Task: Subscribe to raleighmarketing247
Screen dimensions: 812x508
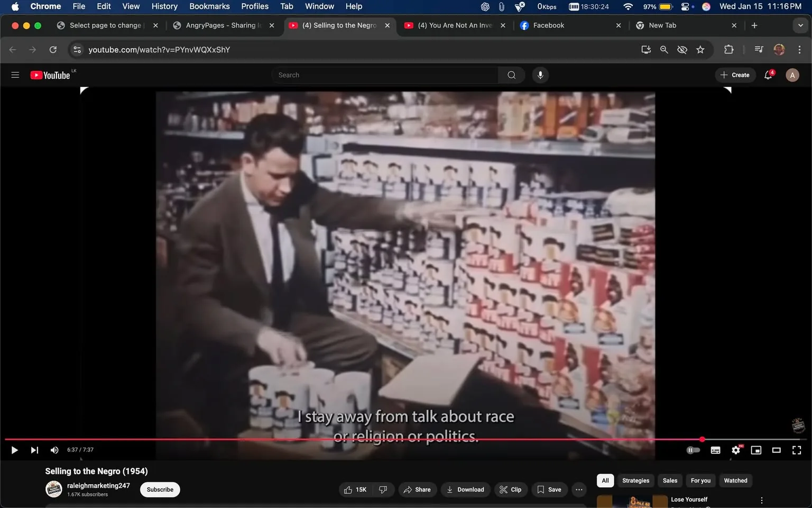Action: (159, 489)
